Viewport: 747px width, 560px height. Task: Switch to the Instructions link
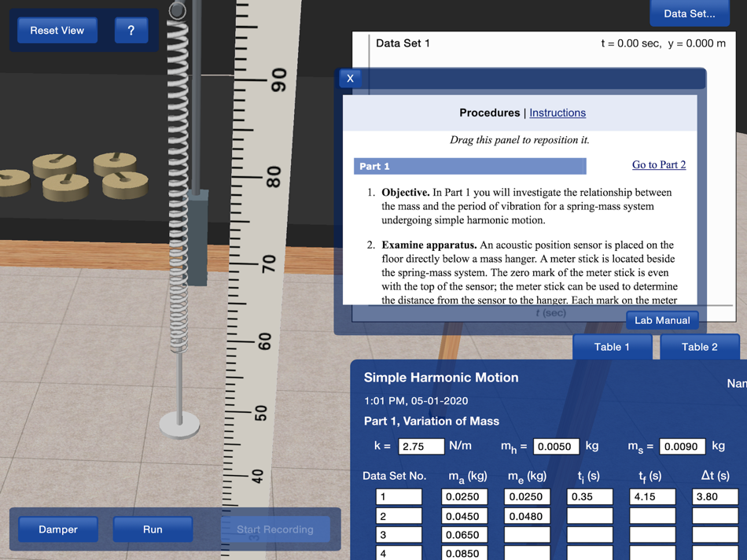pos(557,113)
